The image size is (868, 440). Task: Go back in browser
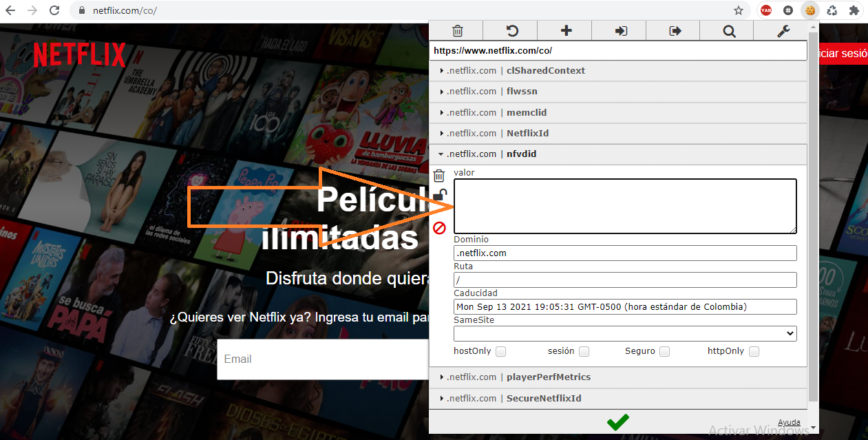(x=11, y=10)
